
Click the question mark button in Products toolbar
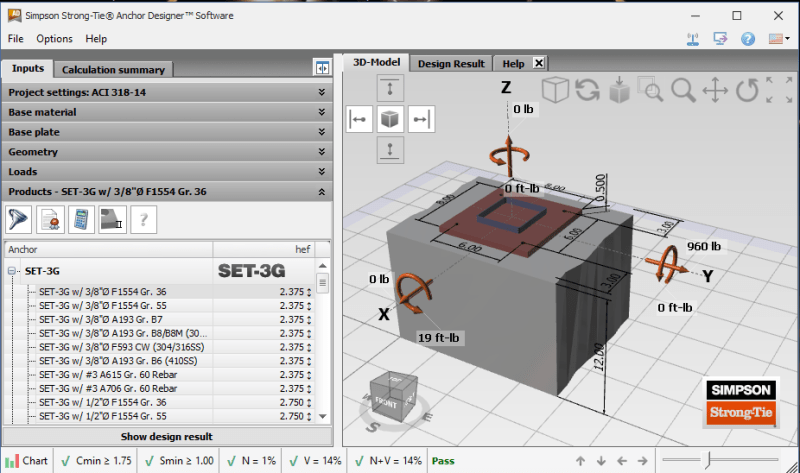144,219
